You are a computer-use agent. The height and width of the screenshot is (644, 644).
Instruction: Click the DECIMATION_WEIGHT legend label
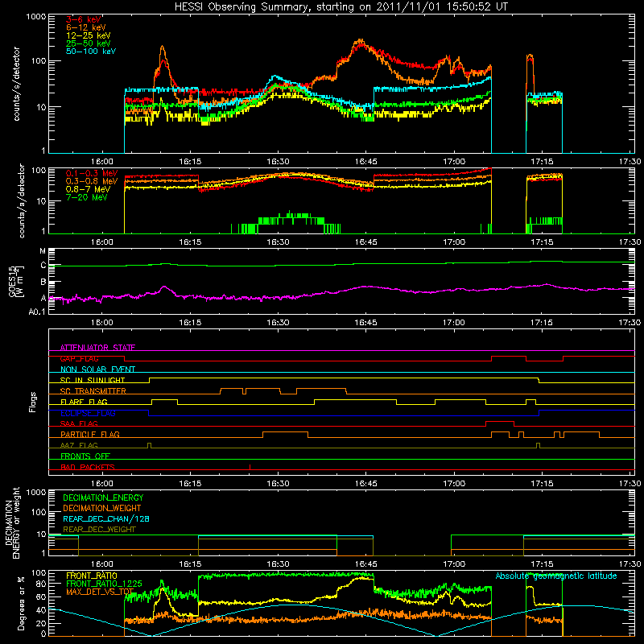tap(102, 509)
